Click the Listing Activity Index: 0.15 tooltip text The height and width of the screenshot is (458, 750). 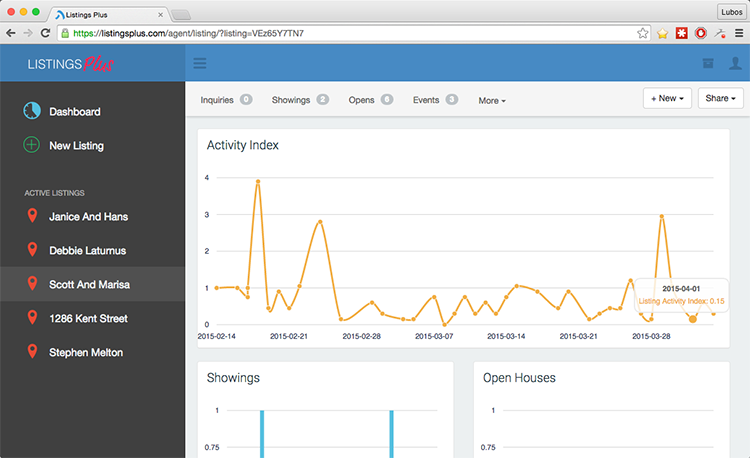pyautogui.click(x=682, y=301)
